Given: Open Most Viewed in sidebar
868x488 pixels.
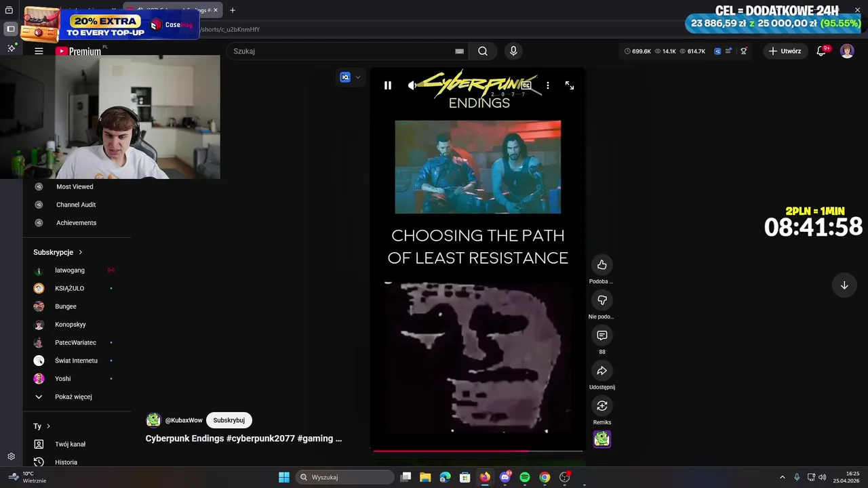Looking at the screenshot, I should 76,186.
